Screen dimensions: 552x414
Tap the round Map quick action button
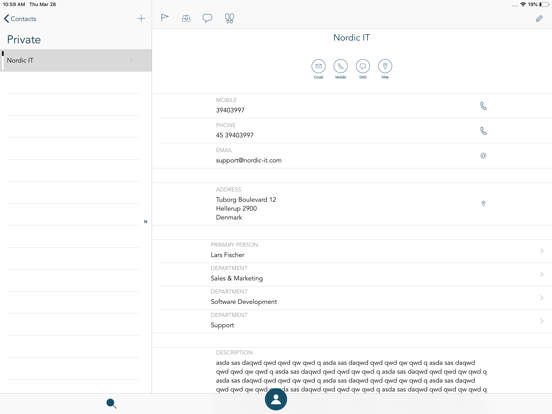click(x=385, y=66)
